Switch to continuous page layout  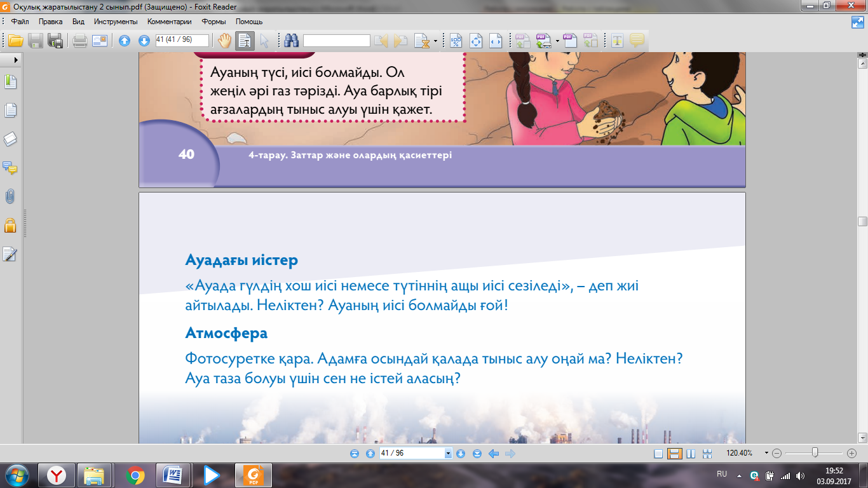tap(675, 454)
